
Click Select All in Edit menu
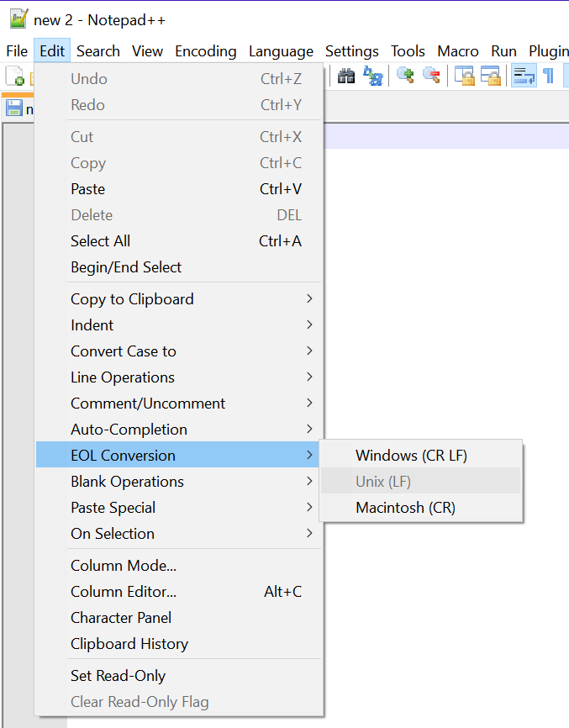tap(100, 241)
